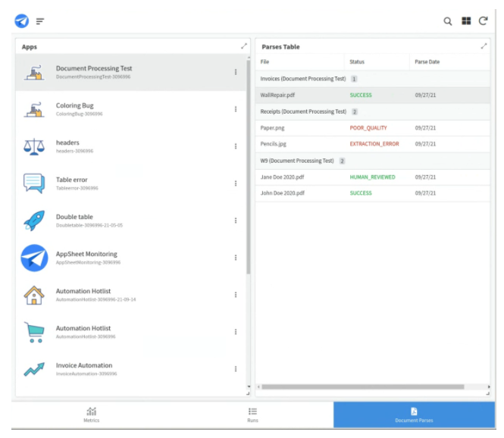Viewport: 504px width, 438px height.
Task: Click the AppSheet paper plane logo
Action: tap(21, 21)
